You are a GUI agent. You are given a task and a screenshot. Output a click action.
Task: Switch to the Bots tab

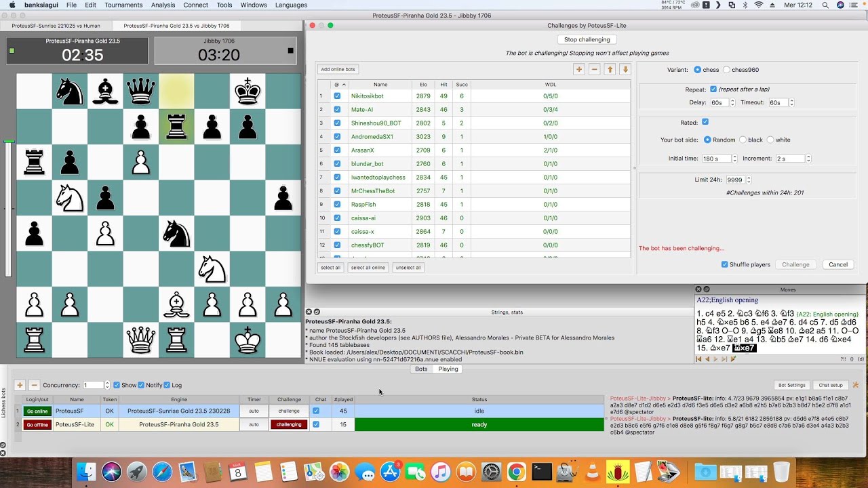(x=421, y=369)
